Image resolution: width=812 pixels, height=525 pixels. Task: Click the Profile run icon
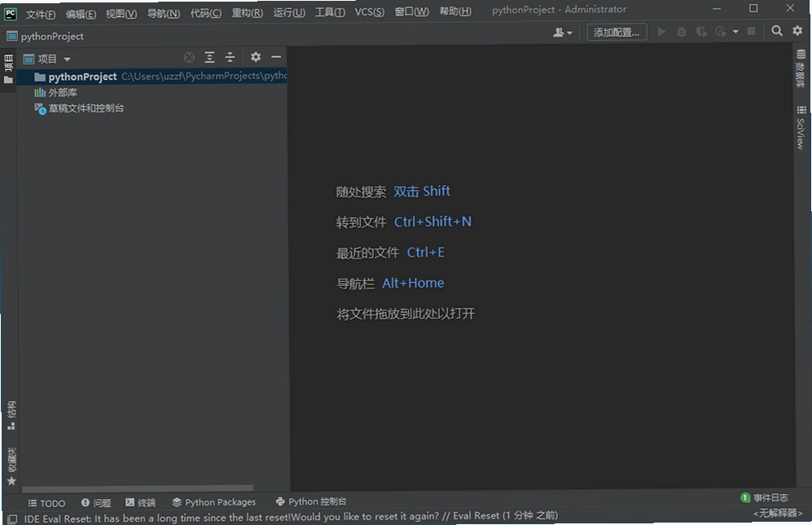pos(720,32)
